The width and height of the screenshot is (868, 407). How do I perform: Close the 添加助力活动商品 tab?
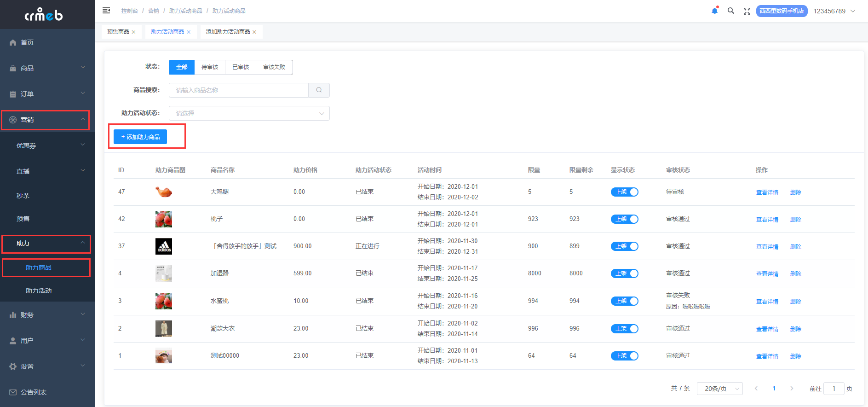coord(254,32)
